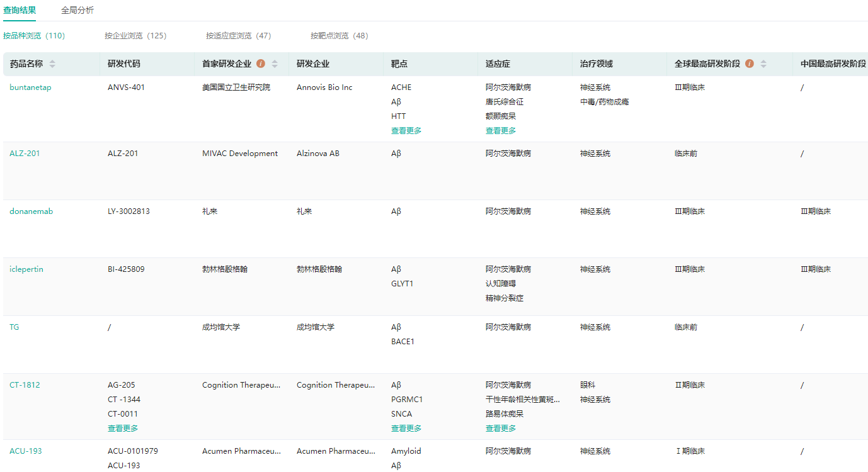Open the donanemab drug link

click(31, 211)
